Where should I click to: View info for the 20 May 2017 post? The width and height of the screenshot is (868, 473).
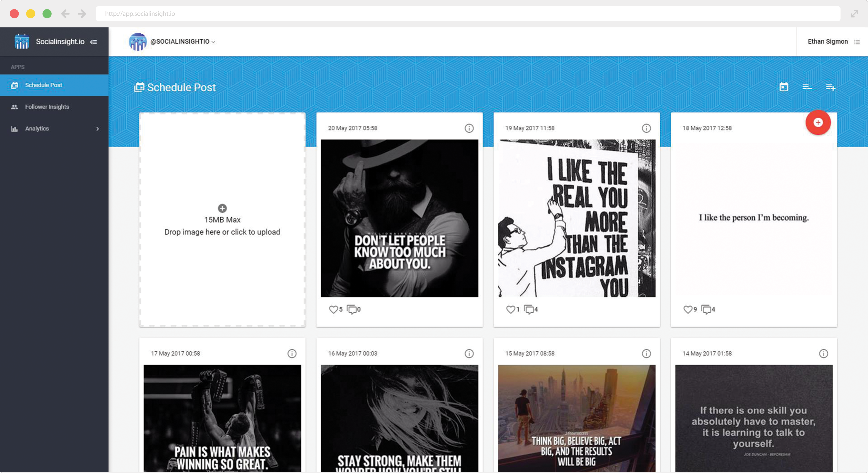[469, 128]
